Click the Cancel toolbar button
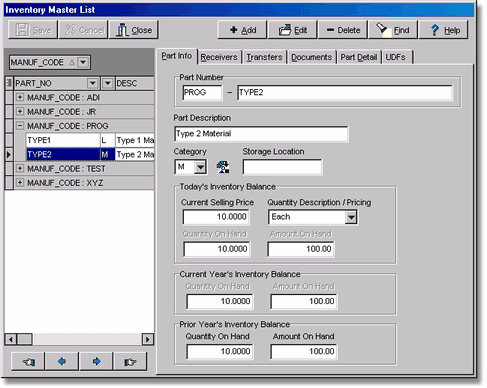 click(x=83, y=30)
